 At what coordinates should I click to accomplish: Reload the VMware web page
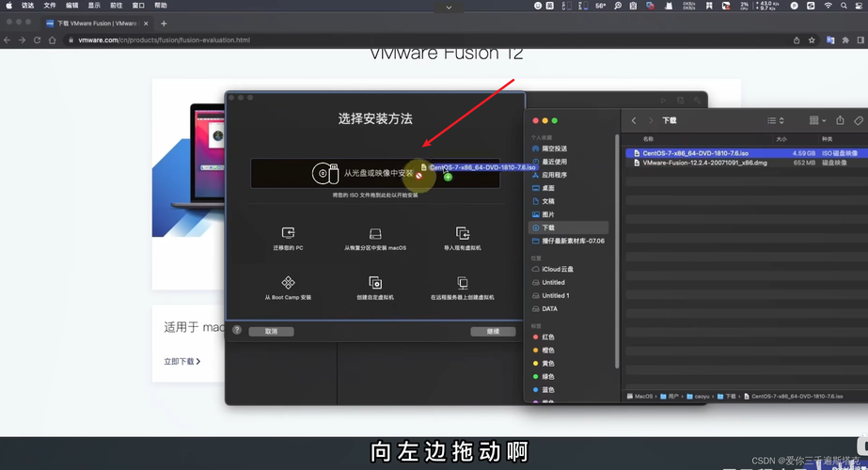tap(37, 39)
